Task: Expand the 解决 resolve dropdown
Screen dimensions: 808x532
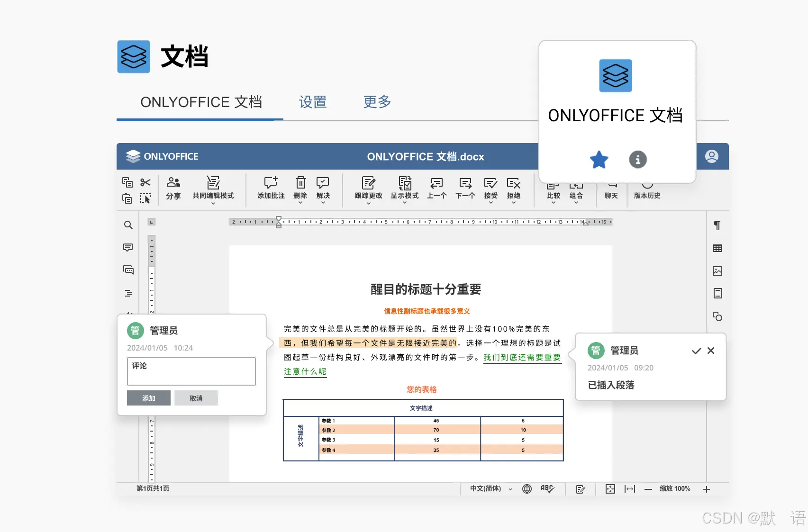Action: pyautogui.click(x=323, y=203)
